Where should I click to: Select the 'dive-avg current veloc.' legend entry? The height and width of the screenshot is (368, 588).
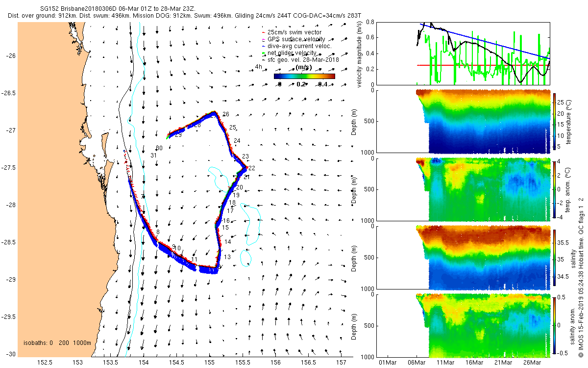297,46
